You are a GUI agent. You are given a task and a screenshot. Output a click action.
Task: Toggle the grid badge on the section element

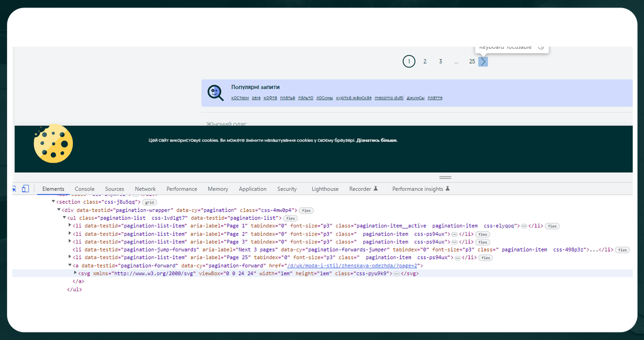[148, 202]
